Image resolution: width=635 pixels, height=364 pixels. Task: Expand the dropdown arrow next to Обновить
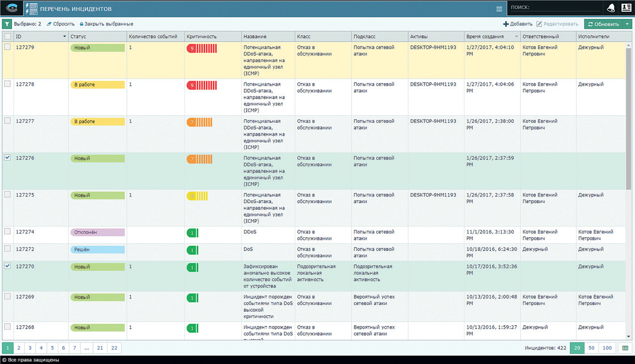pos(627,24)
